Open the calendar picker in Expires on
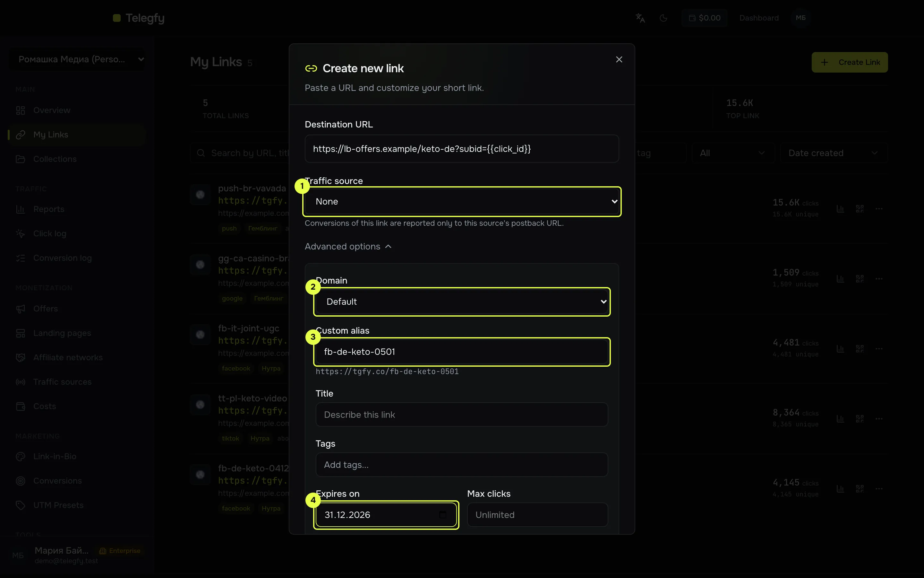Viewport: 924px width, 578px height. 442,514
